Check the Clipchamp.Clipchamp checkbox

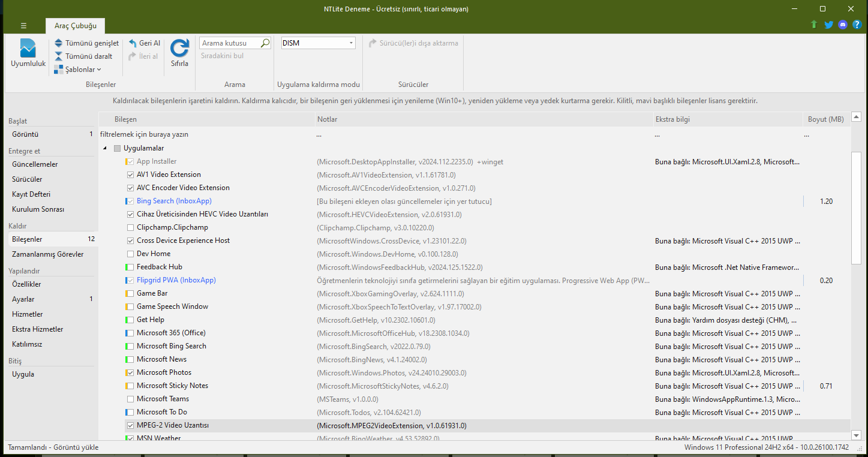pos(130,227)
